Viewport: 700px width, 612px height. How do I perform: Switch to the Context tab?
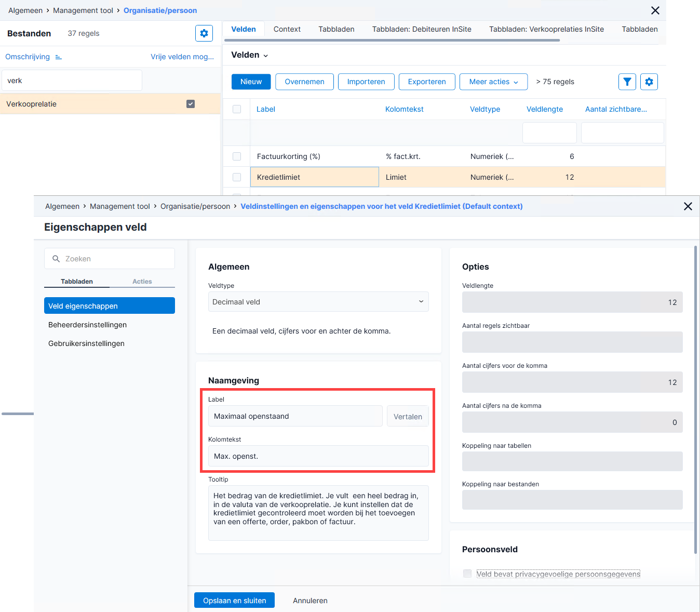coord(287,29)
